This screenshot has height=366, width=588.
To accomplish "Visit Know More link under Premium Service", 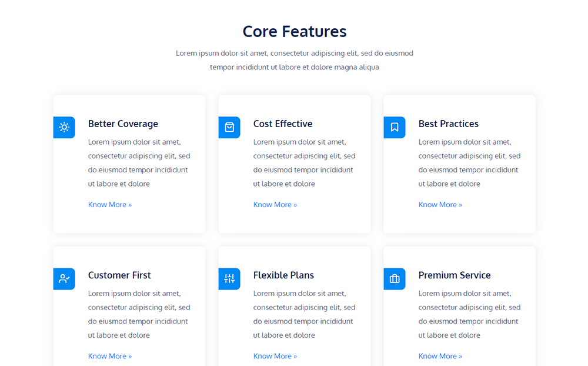I will 440,356.
